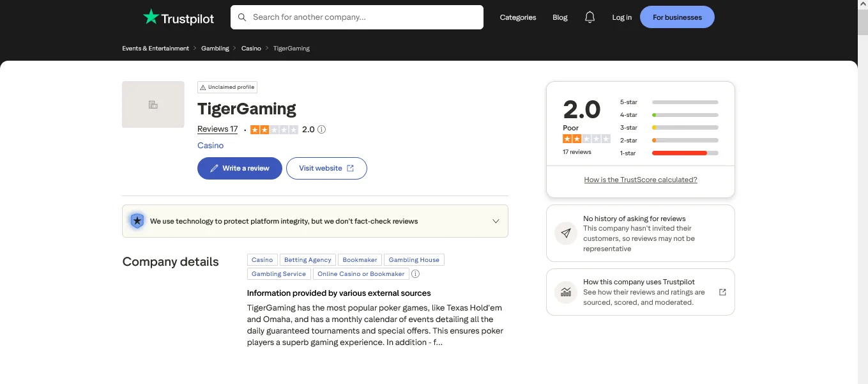Click the For businesses button
868x384 pixels.
677,17
